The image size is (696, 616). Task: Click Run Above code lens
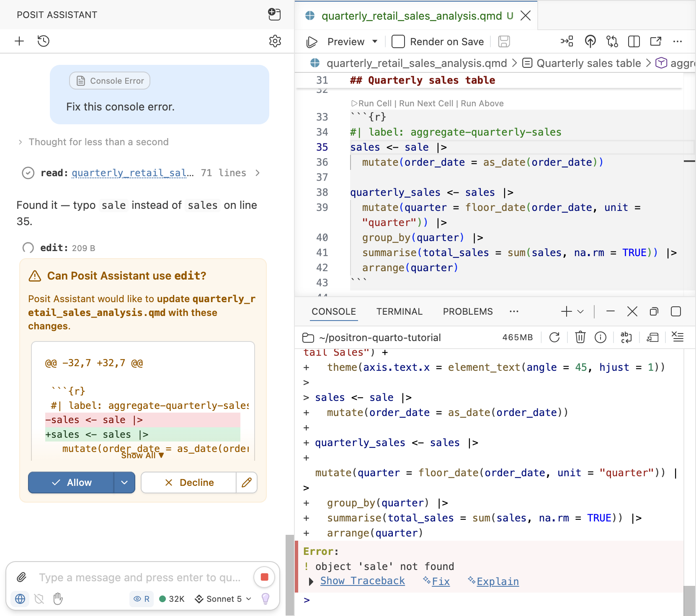coord(482,103)
